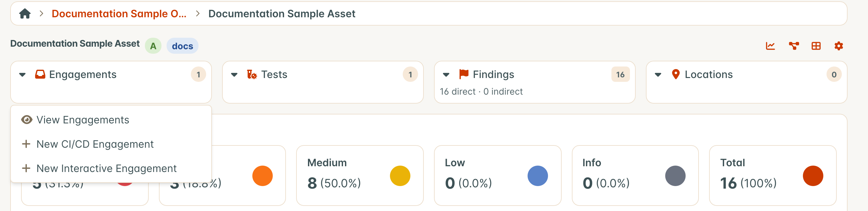Click the Locations count badge 0
The image size is (868, 211).
click(x=834, y=74)
